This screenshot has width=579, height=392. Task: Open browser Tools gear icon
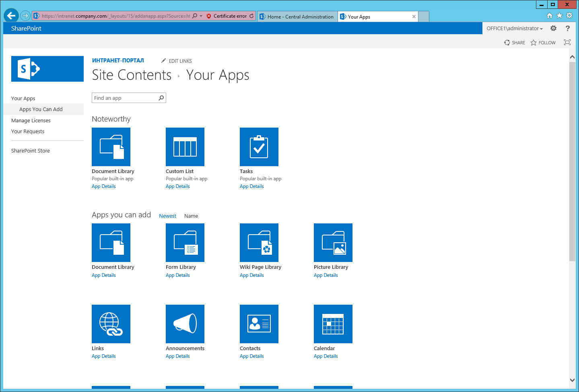tap(569, 15)
